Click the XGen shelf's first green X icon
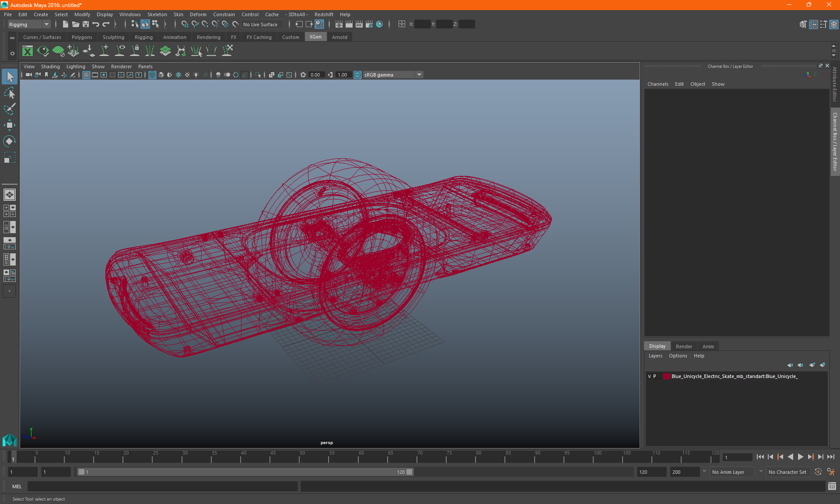 pos(28,51)
